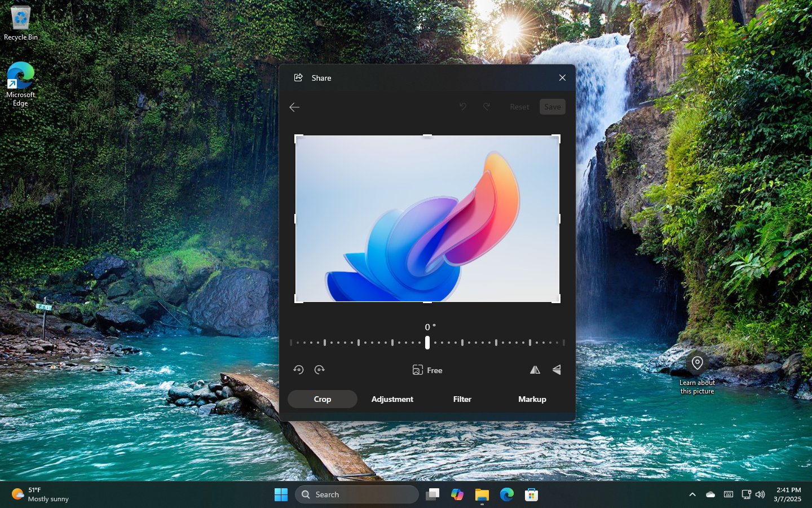812x508 pixels.
Task: Flip the image vertically
Action: click(x=557, y=370)
